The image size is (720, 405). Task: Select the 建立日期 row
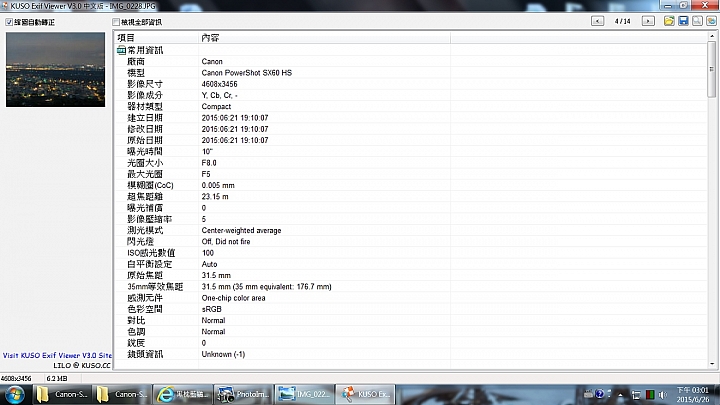click(x=411, y=118)
